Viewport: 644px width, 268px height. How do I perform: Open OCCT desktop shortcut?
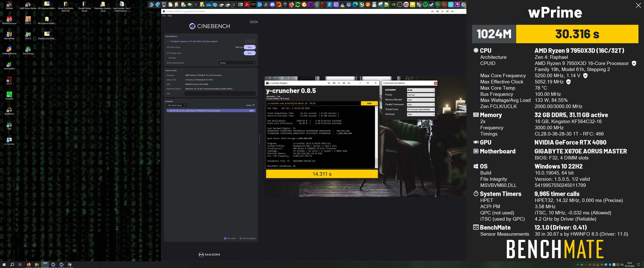9,80
